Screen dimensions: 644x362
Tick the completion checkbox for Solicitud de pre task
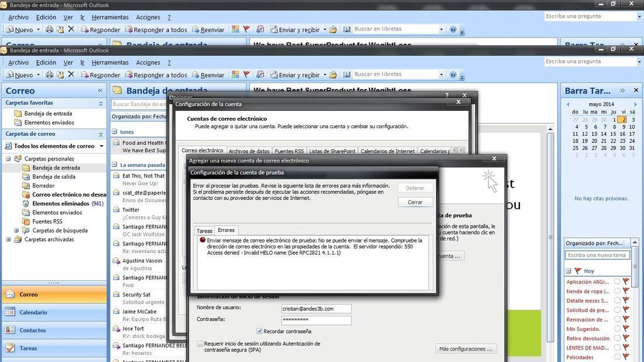click(617, 310)
